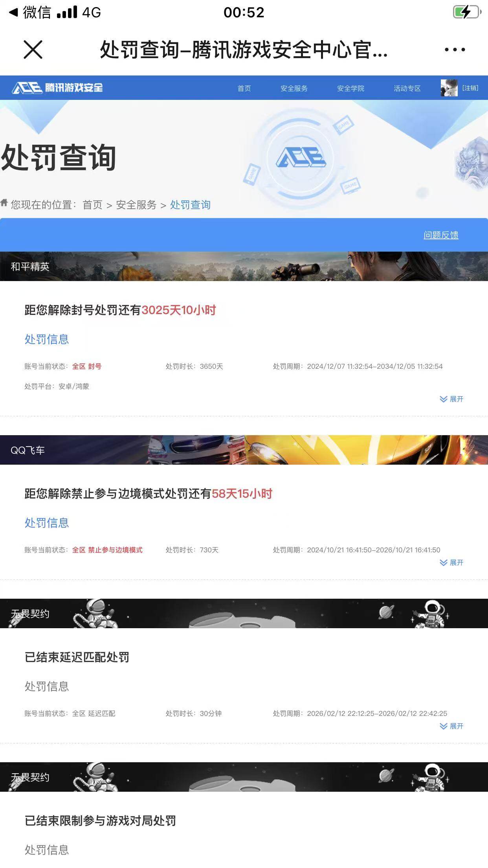This screenshot has height=868, width=488.
Task: Click the first 无畏契约 game banner
Action: click(x=244, y=613)
